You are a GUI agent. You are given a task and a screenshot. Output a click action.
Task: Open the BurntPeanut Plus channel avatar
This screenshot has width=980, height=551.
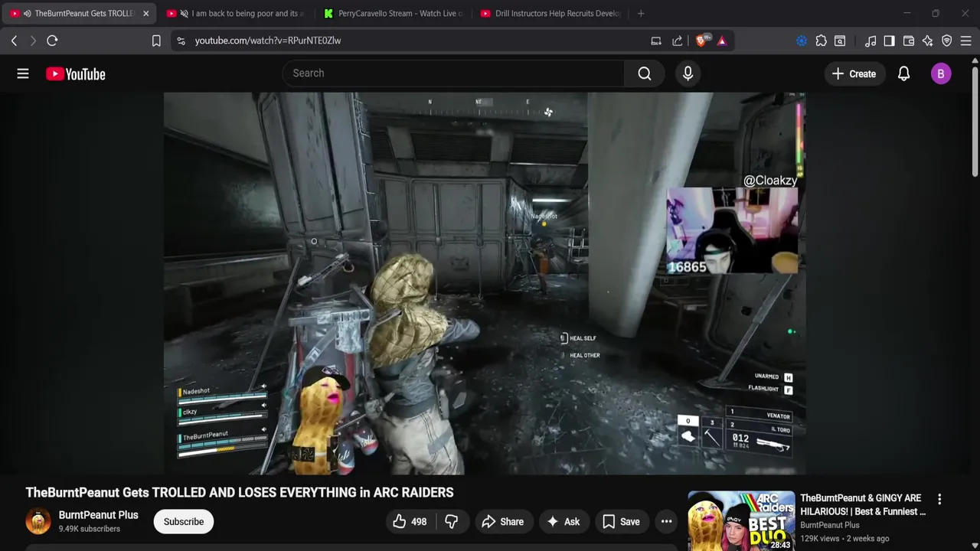click(x=38, y=521)
